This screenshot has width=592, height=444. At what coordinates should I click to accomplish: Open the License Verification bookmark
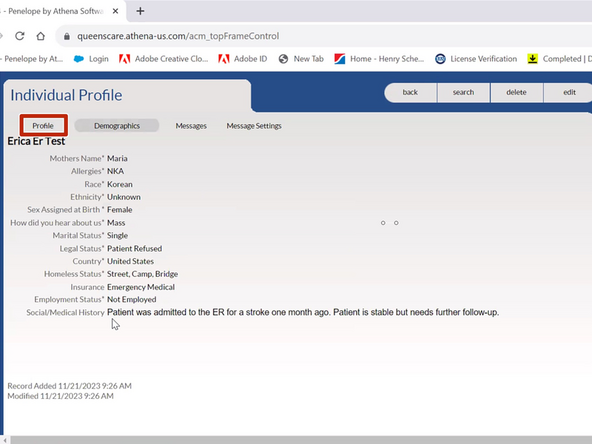(476, 59)
